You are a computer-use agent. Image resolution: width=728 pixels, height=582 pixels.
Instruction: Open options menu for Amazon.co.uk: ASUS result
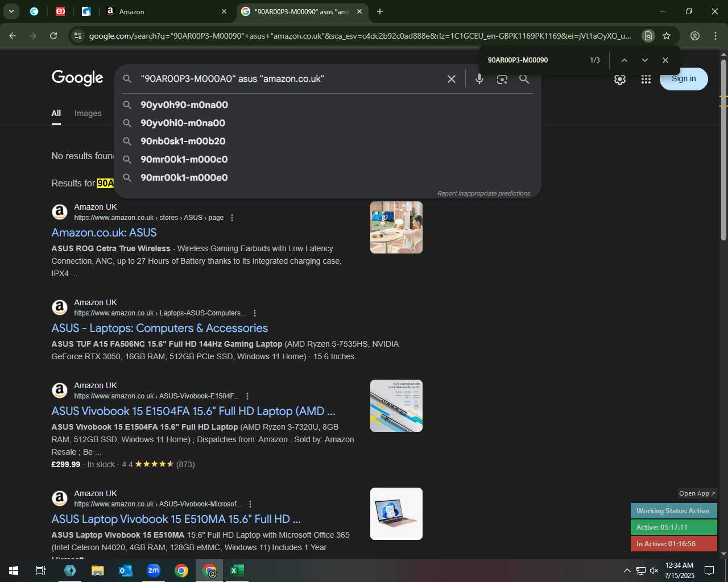coord(231,218)
